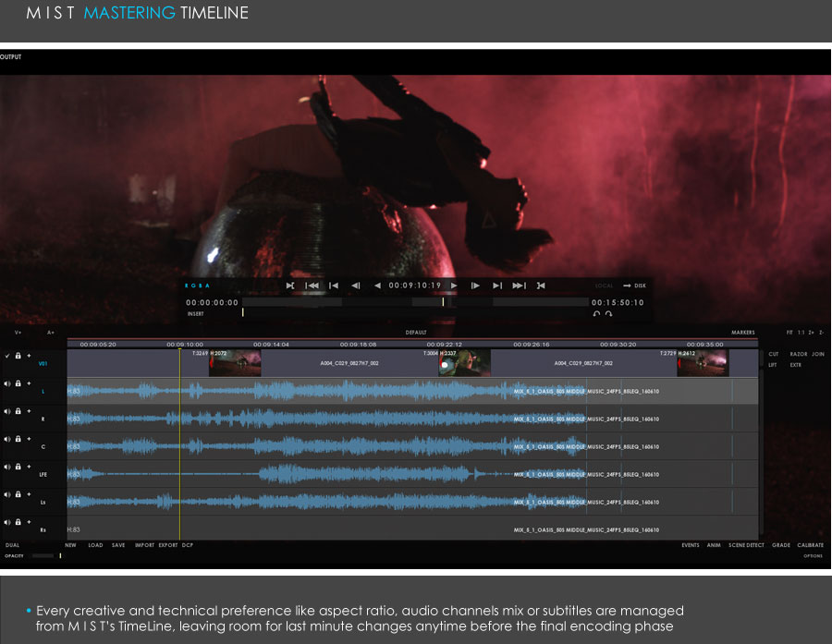Click the 00:09:22:12 clip thumbnail on V01
Image resolution: width=832 pixels, height=644 pixels.
coord(464,363)
